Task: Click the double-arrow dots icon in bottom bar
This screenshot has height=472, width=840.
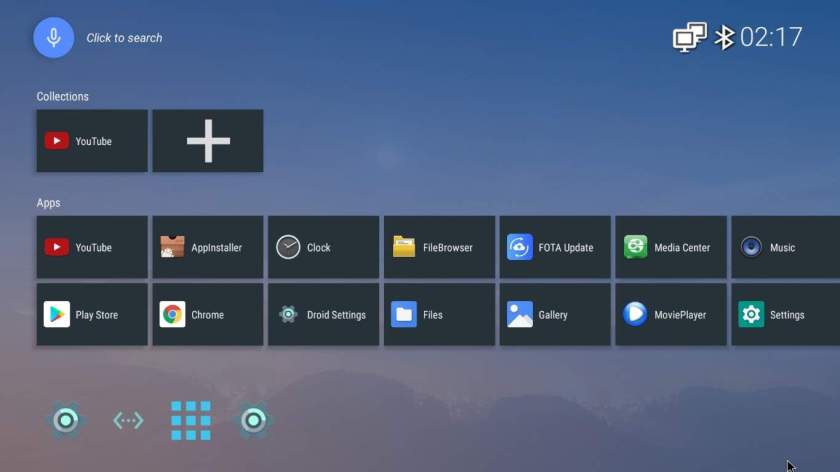Action: pos(128,421)
